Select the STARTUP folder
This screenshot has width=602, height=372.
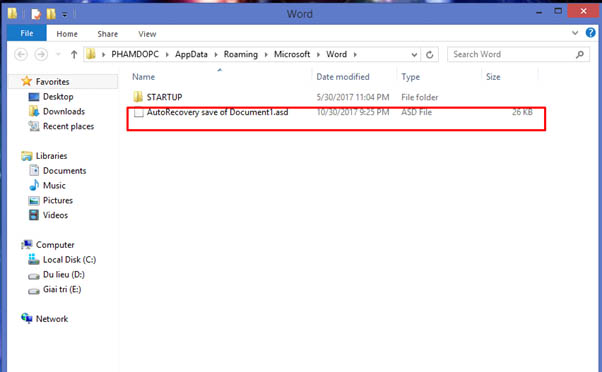click(164, 97)
